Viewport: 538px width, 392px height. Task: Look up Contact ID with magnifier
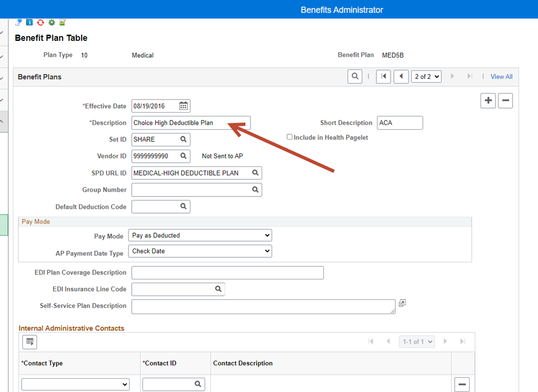[x=198, y=384]
